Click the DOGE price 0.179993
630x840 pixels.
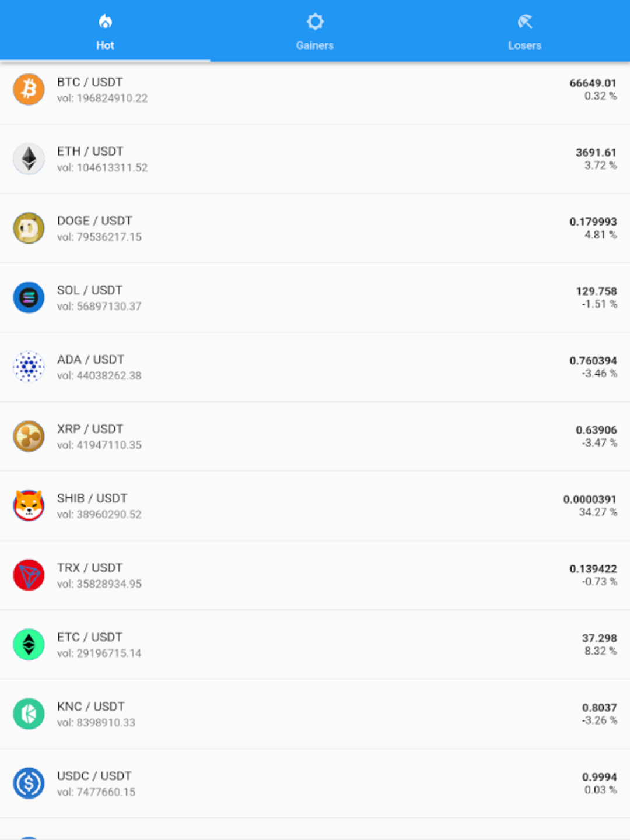[x=593, y=222]
